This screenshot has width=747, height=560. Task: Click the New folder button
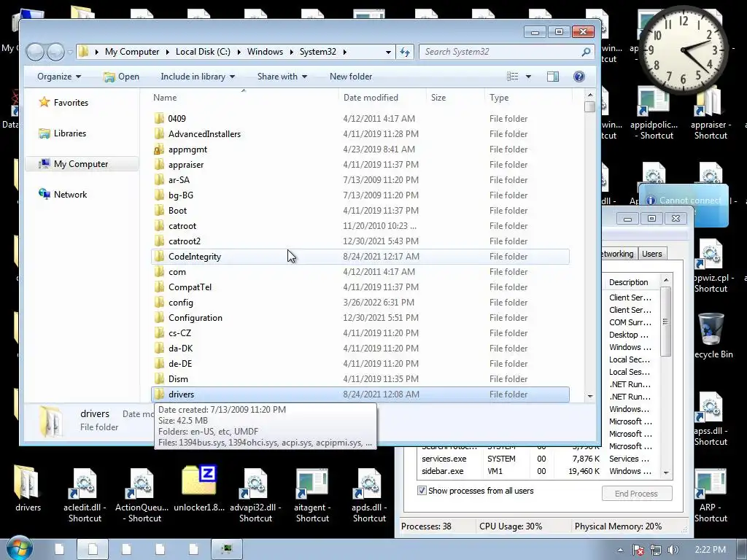point(351,76)
